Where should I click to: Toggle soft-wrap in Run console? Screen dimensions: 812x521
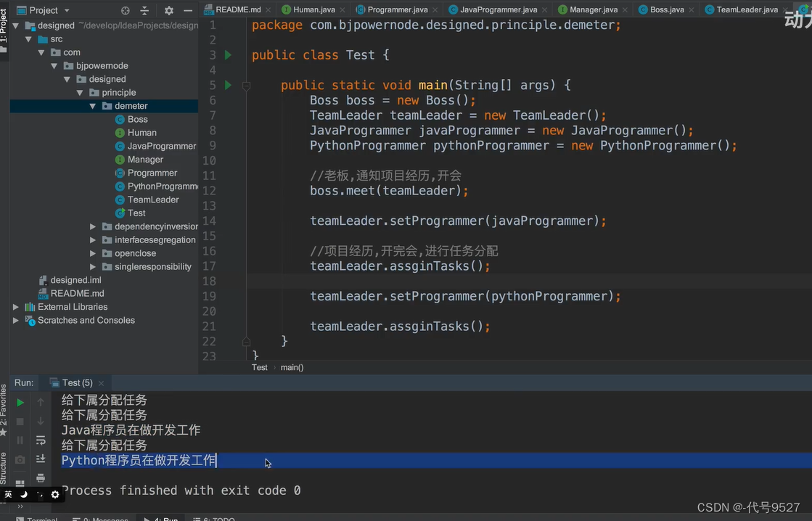[41, 440]
